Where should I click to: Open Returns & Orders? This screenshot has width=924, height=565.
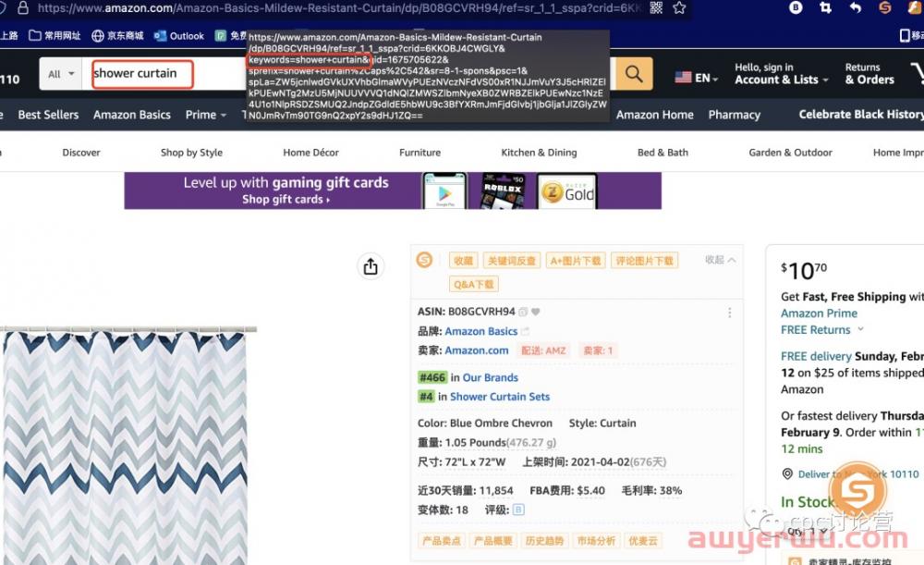869,74
